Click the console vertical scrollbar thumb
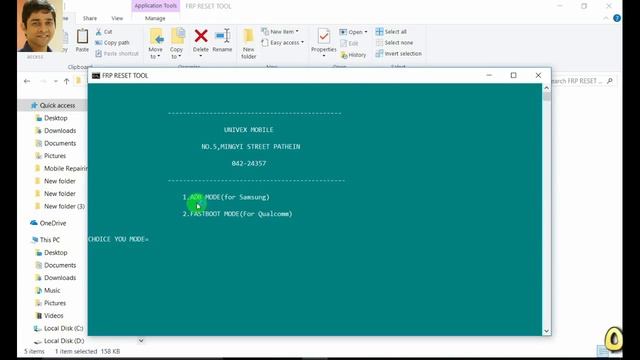The width and height of the screenshot is (640, 360). coord(547,96)
